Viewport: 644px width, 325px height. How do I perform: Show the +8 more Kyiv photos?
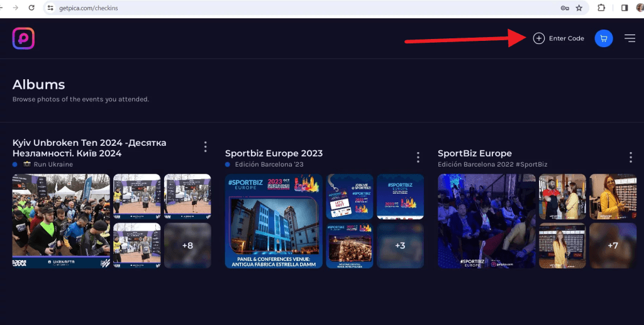pyautogui.click(x=187, y=245)
